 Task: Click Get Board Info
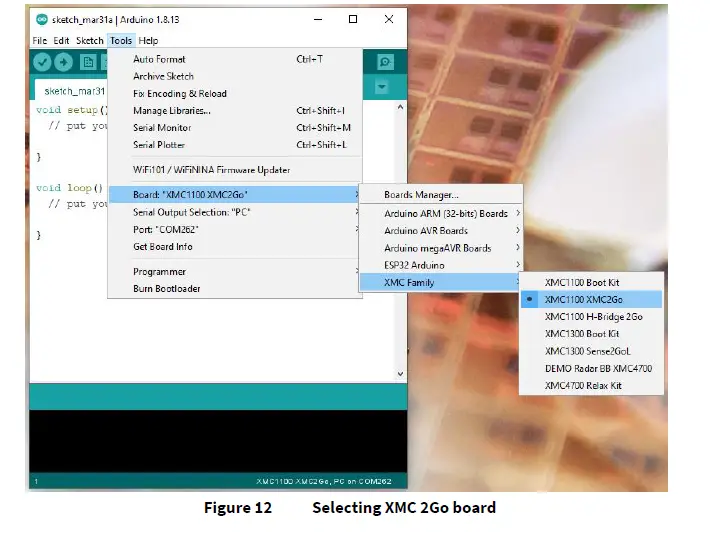tap(235, 247)
